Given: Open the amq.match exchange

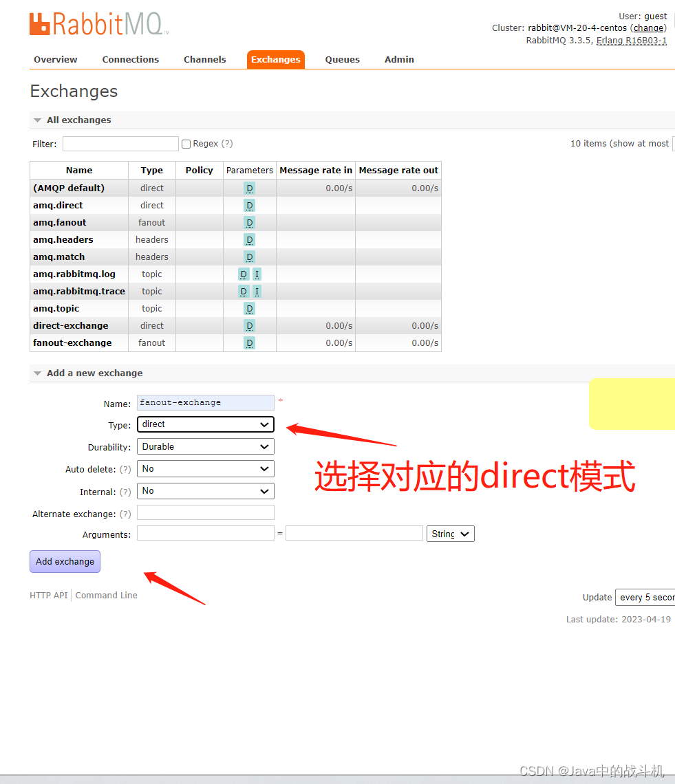Looking at the screenshot, I should (59, 257).
